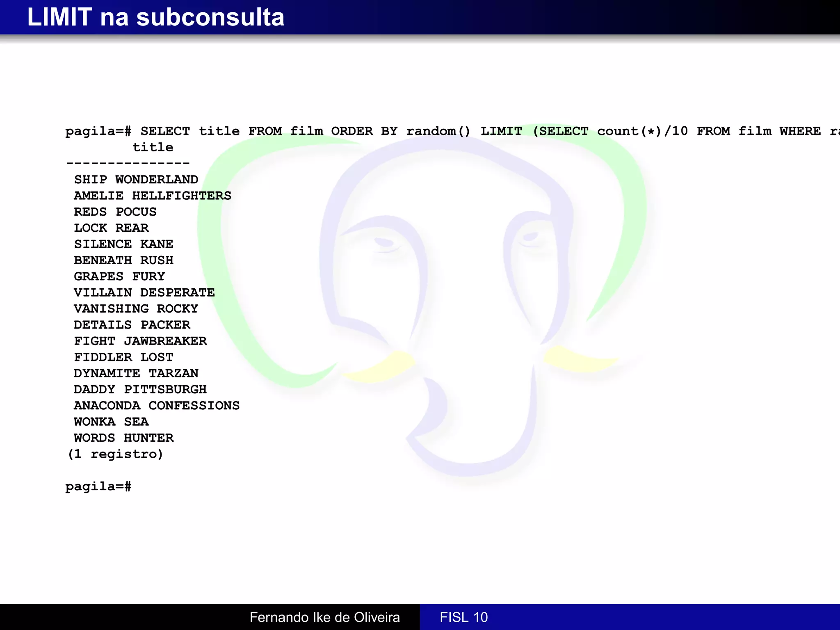840x630 pixels.
Task: Select the row 'GRAPES FURY'
Action: tap(119, 276)
